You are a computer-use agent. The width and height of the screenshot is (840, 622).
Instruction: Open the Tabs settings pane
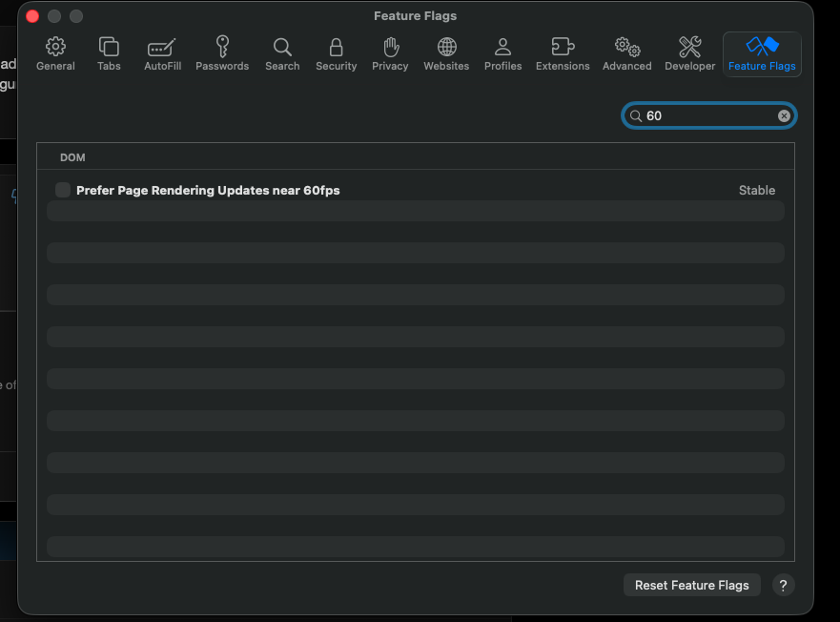(109, 54)
